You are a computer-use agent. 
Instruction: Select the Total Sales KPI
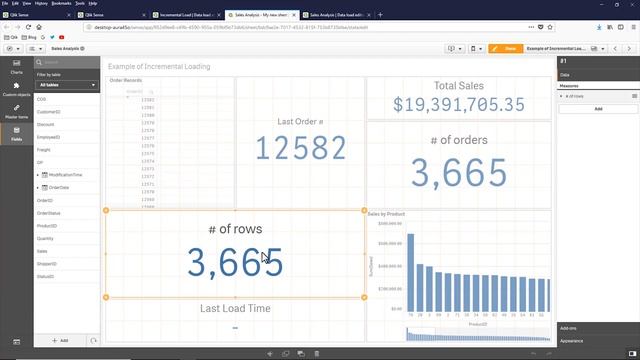click(x=459, y=98)
